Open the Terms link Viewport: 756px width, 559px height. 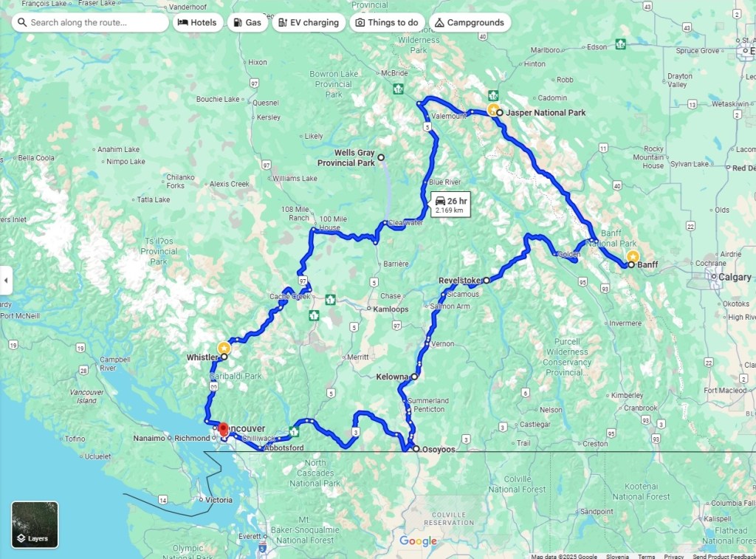pyautogui.click(x=646, y=556)
